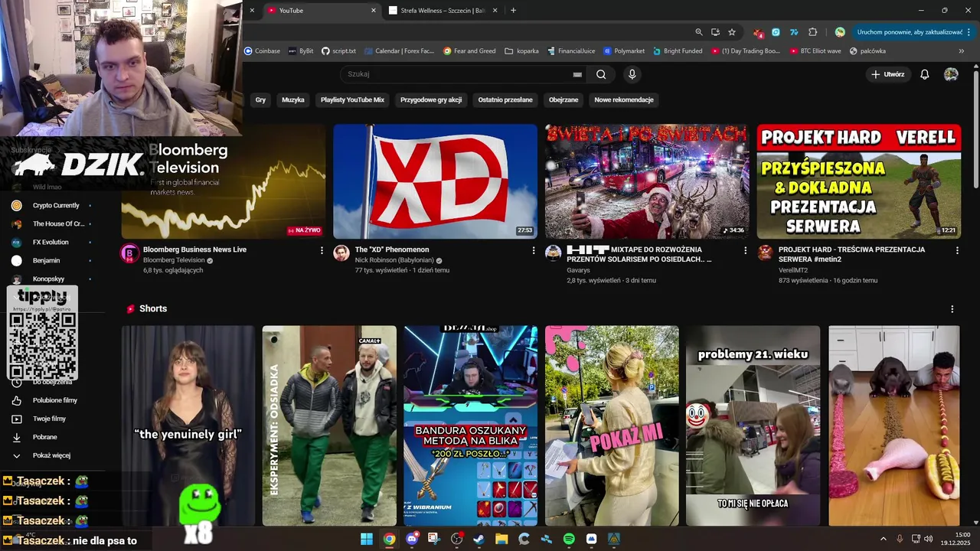This screenshot has height=551, width=980.
Task: Open the Coinbase bookmark
Action: click(x=262, y=51)
